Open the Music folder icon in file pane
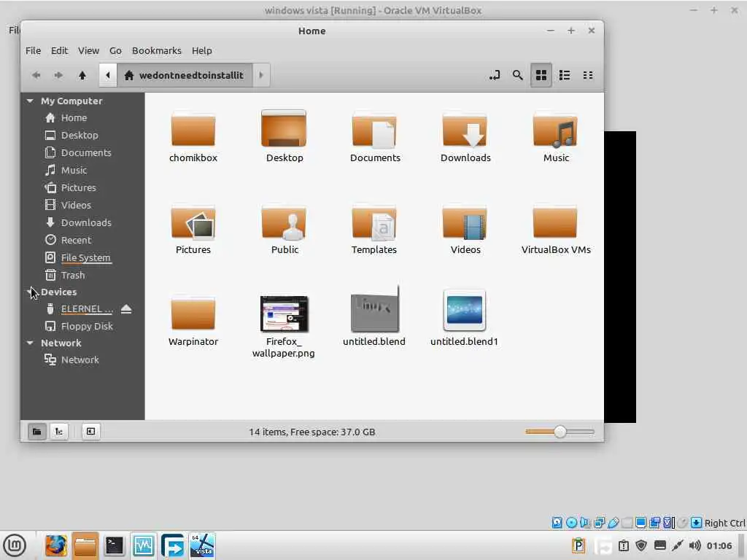The height and width of the screenshot is (560, 747). coord(555,130)
